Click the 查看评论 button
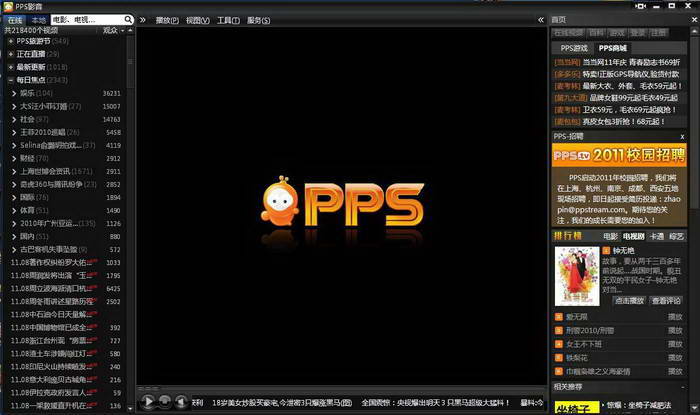This screenshot has width=700, height=415. pos(667,300)
